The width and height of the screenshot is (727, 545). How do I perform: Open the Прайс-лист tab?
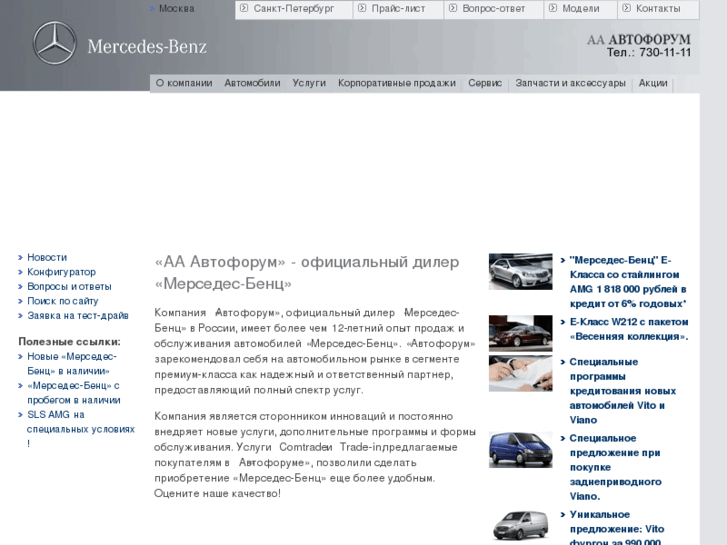click(398, 9)
